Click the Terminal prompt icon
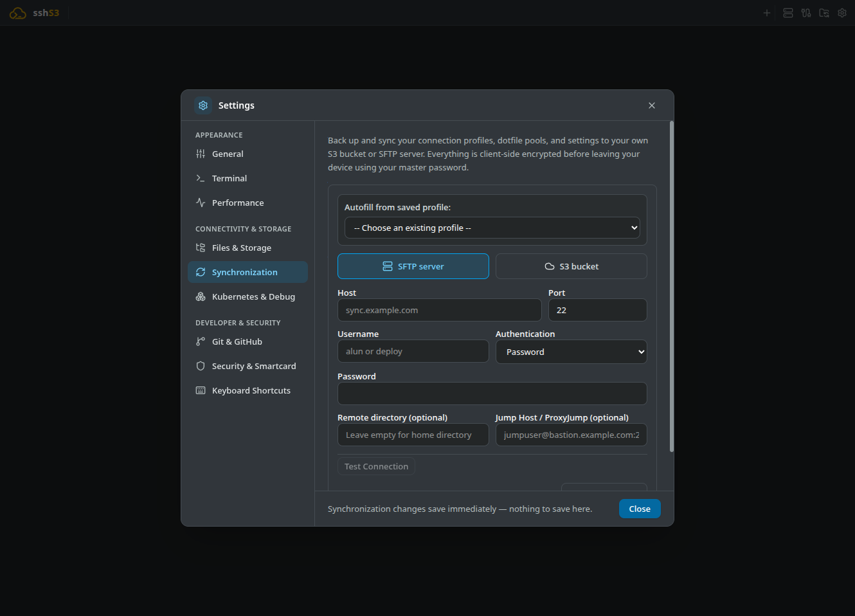This screenshot has height=616, width=855. (x=201, y=178)
